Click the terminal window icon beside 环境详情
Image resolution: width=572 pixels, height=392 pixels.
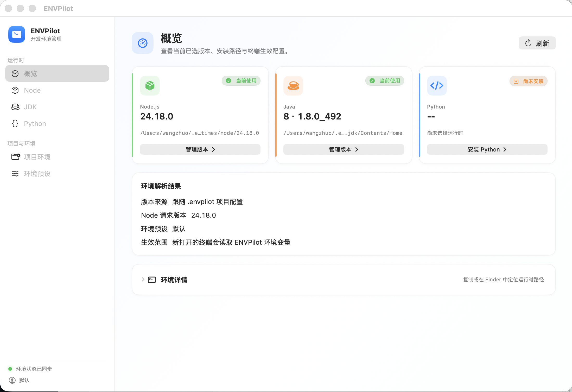pos(152,280)
